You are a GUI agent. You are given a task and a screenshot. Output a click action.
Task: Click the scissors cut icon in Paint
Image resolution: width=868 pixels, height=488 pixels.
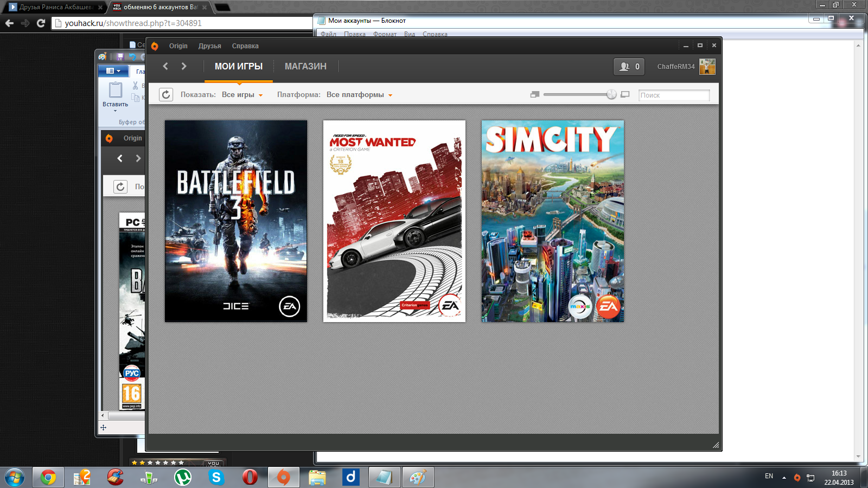[x=135, y=86]
